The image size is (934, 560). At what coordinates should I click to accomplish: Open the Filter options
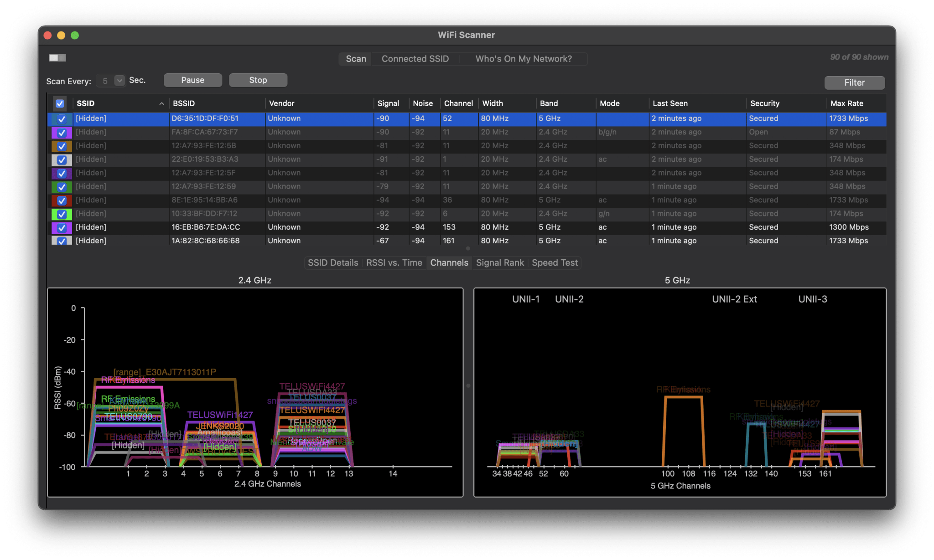(854, 83)
